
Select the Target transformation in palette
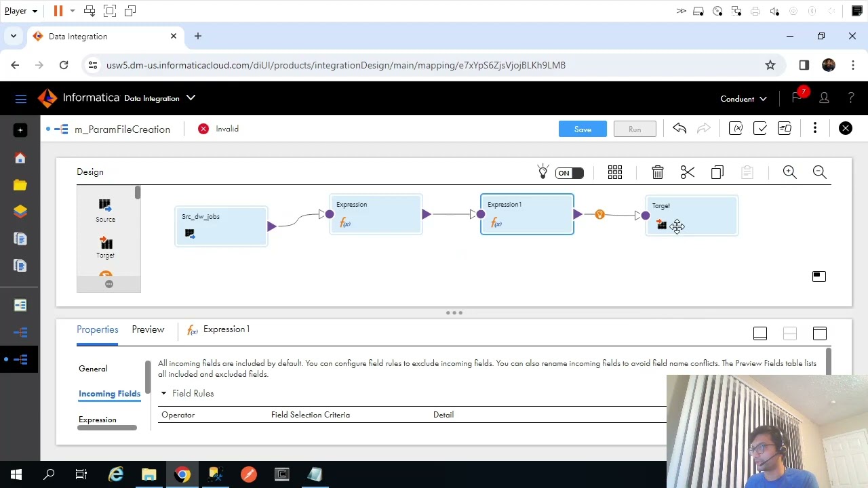[105, 247]
